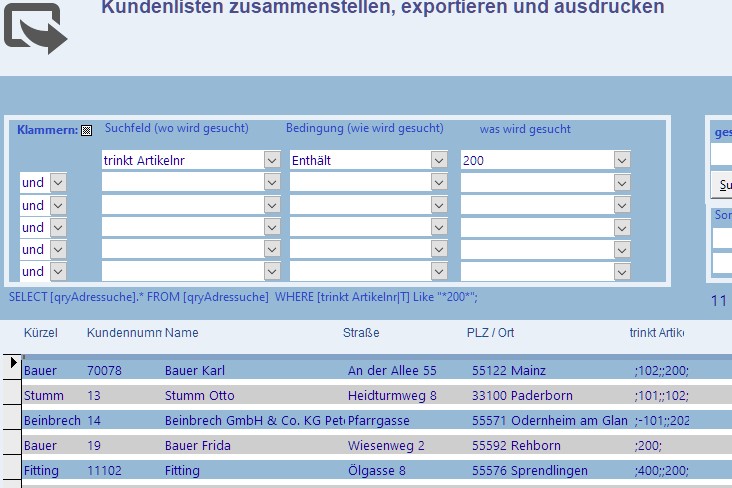The image size is (732, 488).
Task: Expand the 'Enthält' Bedingung dropdown
Action: (x=439, y=160)
